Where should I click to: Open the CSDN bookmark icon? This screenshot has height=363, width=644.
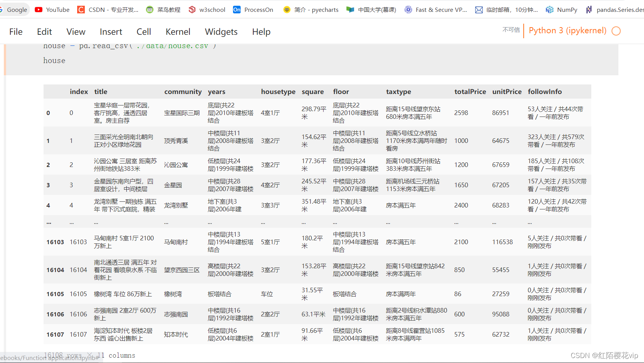pyautogui.click(x=81, y=10)
